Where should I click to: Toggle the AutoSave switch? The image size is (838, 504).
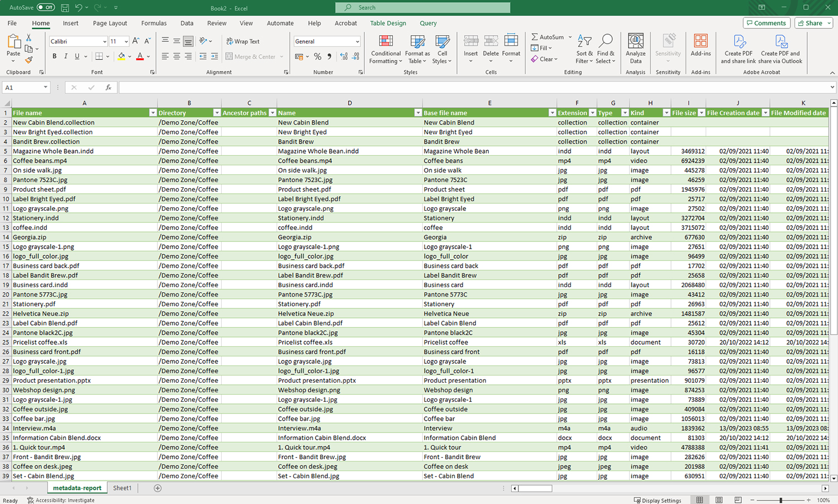[46, 7]
